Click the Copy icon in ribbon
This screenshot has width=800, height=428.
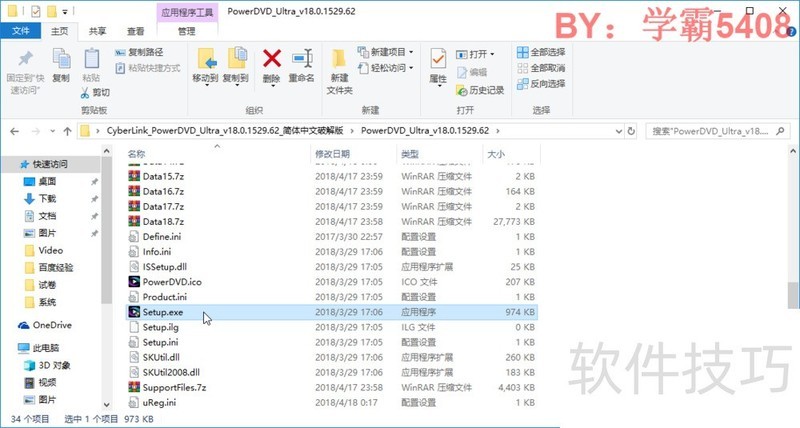[61, 59]
